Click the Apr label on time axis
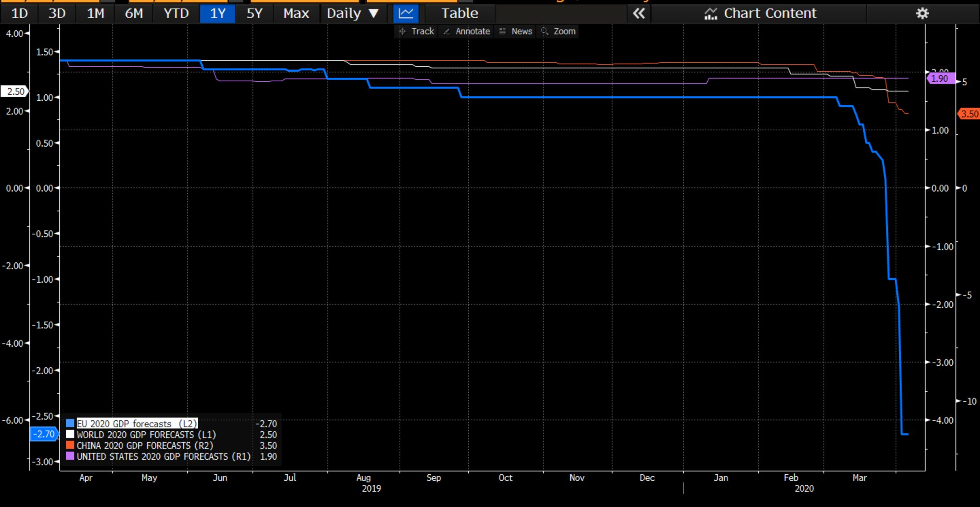This screenshot has height=507, width=980. click(x=86, y=477)
